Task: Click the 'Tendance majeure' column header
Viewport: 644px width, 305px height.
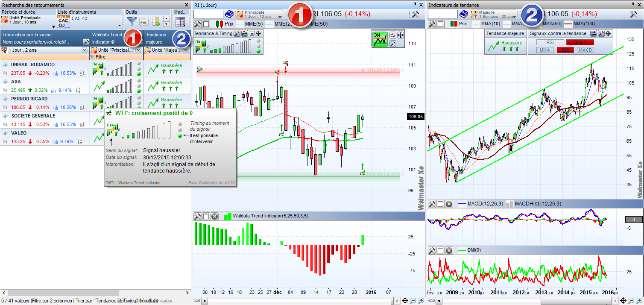Action: click(167, 38)
